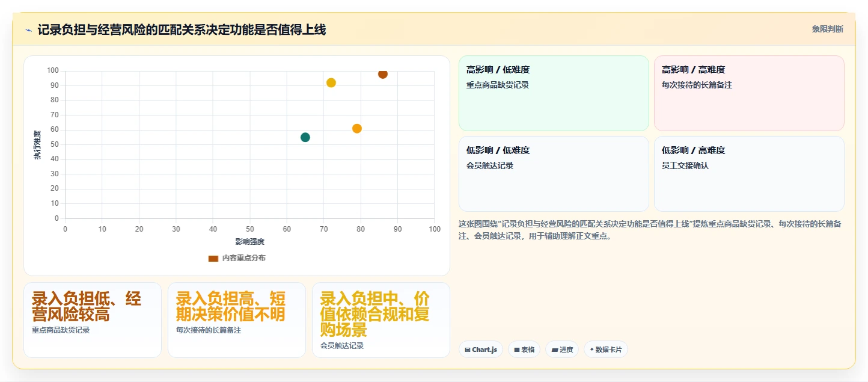Click 会员触达记录 under the yellow stat card

342,346
